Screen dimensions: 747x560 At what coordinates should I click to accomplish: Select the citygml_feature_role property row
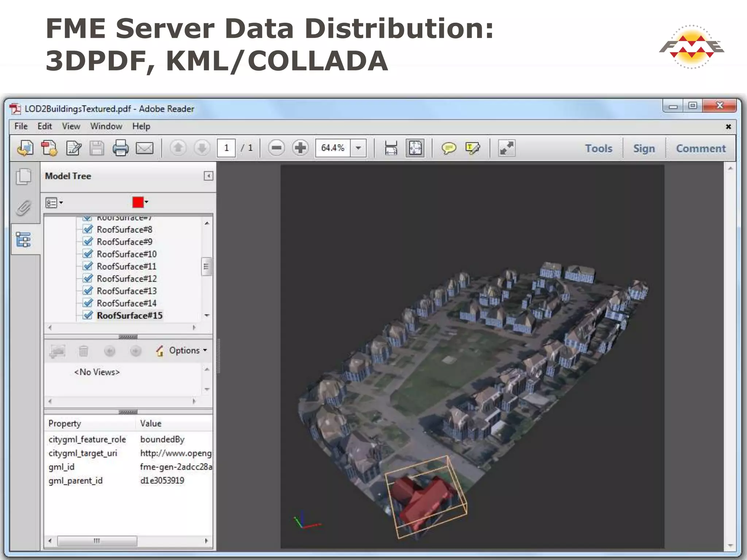pos(128,439)
